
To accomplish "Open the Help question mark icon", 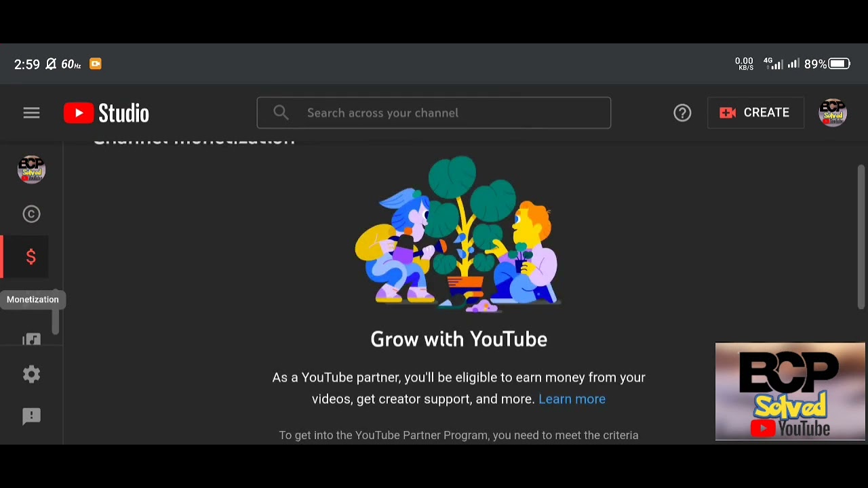I will pos(682,113).
